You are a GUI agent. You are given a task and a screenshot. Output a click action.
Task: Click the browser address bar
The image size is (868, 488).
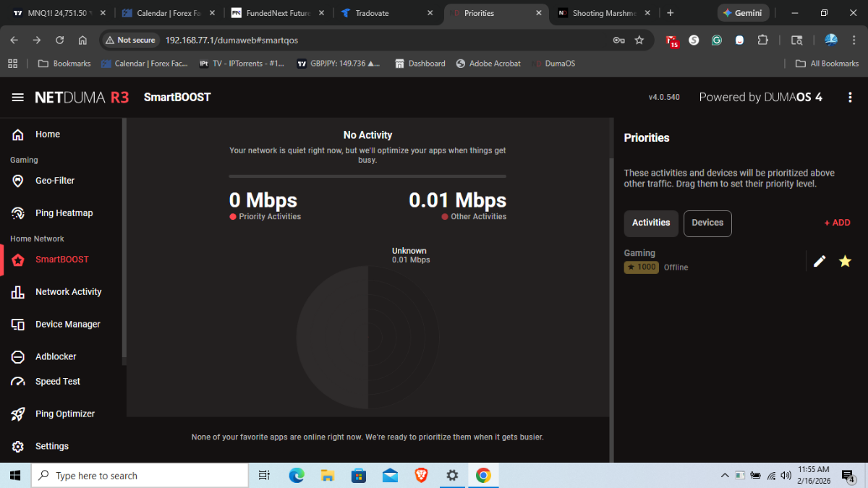click(x=362, y=40)
